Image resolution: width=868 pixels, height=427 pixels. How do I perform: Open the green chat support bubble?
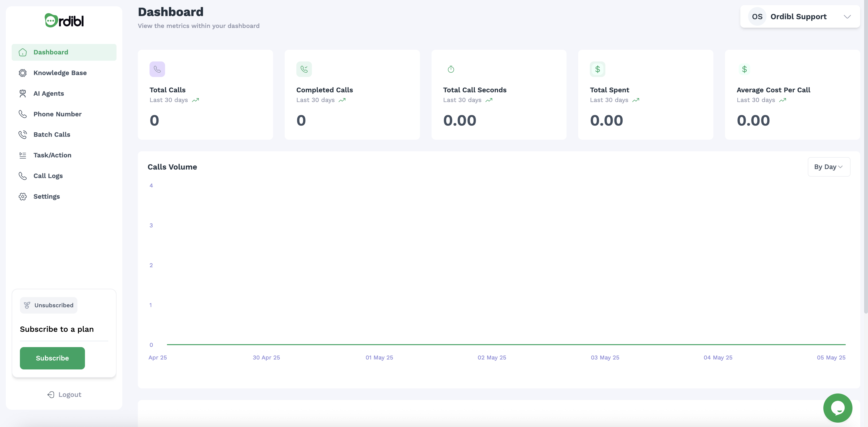[837, 408]
